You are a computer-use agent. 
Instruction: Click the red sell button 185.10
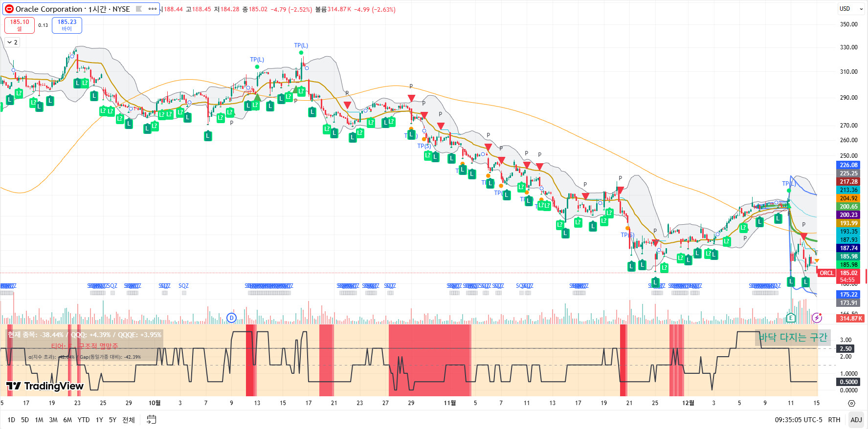pos(20,25)
